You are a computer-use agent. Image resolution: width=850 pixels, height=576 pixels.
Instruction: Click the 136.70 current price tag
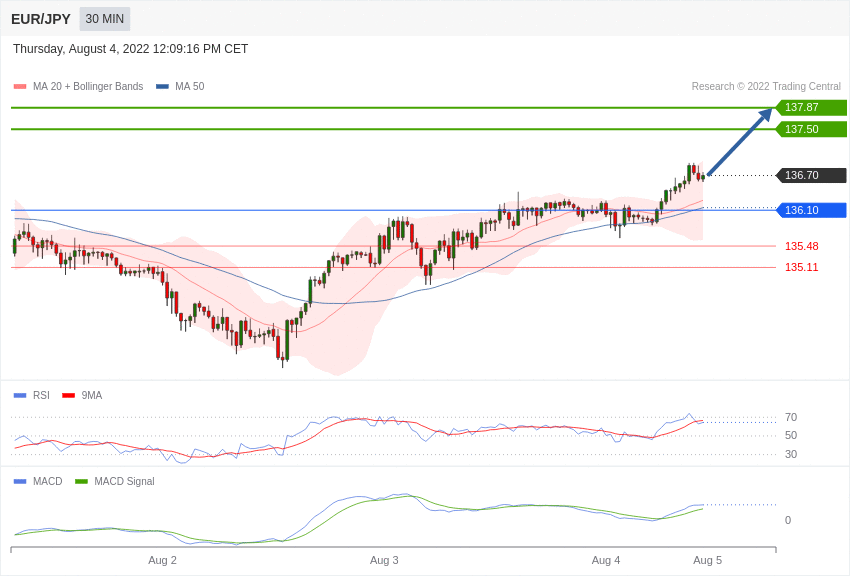click(810, 175)
